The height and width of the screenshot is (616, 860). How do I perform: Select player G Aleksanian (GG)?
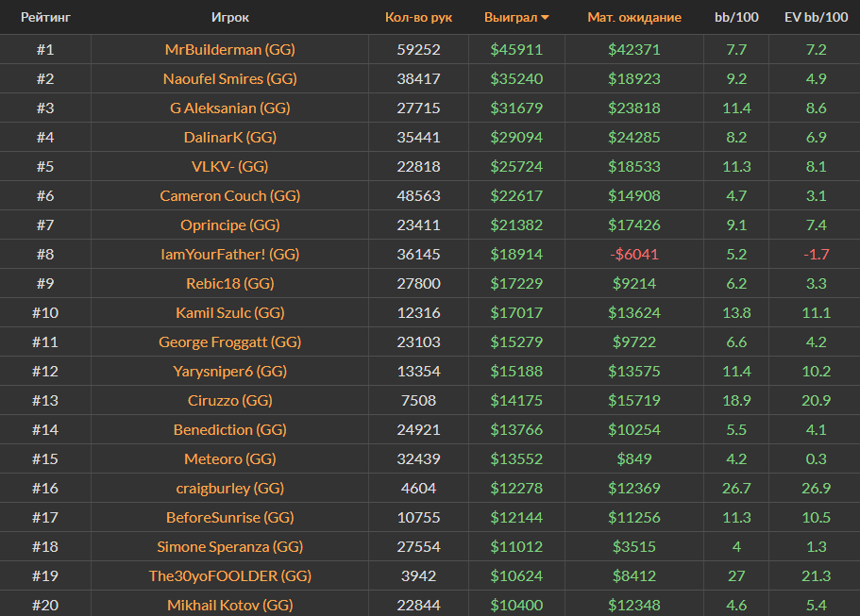click(x=230, y=108)
